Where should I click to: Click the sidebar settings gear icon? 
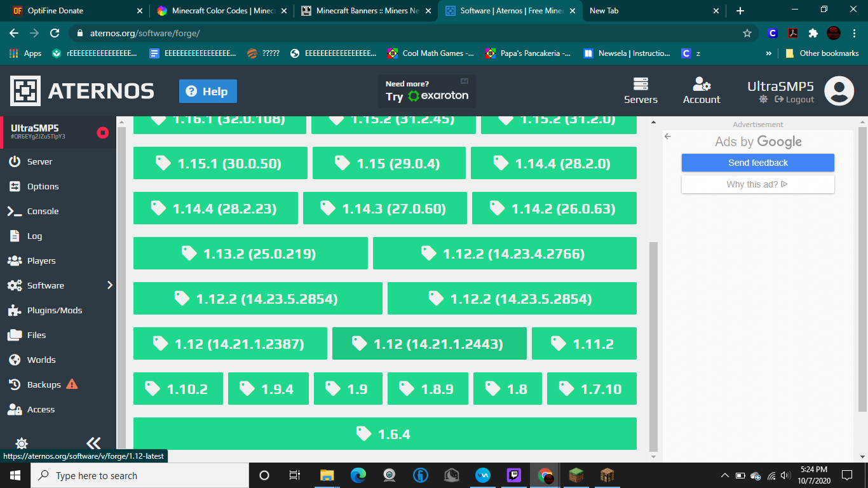(21, 443)
